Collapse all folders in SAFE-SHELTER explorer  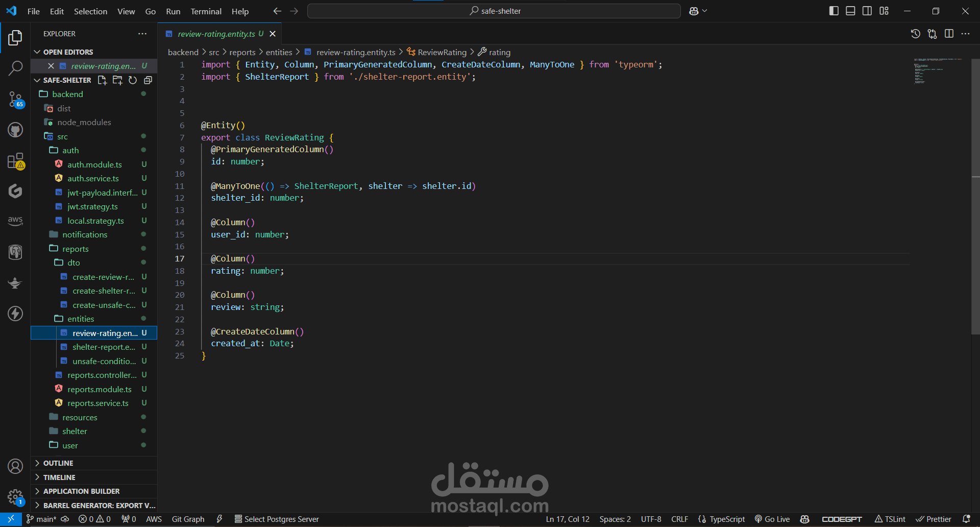coord(148,80)
